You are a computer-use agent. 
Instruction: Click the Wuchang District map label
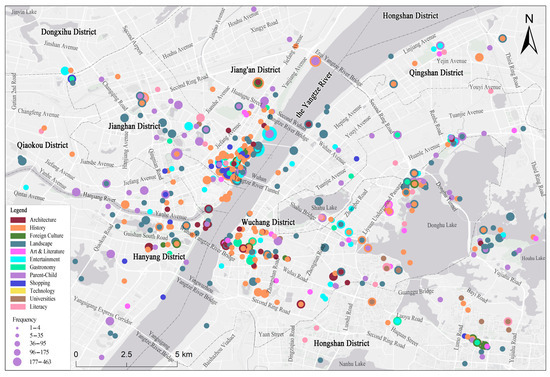268,222
